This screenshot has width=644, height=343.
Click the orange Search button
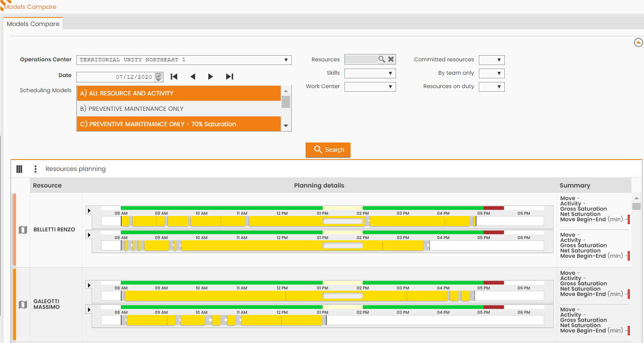[x=328, y=150]
